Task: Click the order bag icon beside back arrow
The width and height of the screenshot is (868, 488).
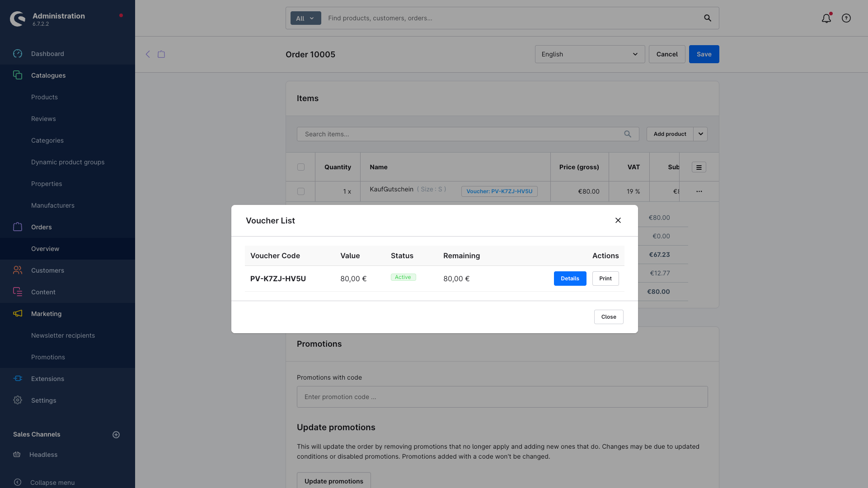Action: coord(161,54)
